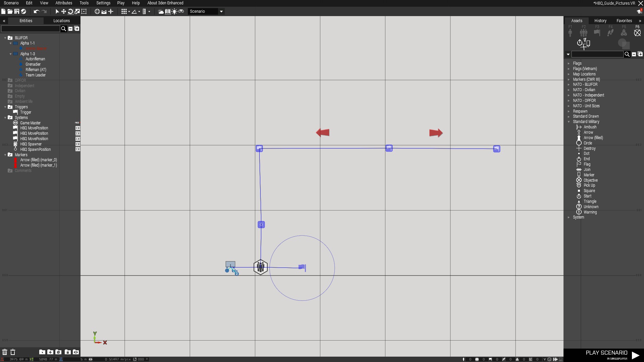
Task: Open the Scenario phase dropdown
Action: 206,11
